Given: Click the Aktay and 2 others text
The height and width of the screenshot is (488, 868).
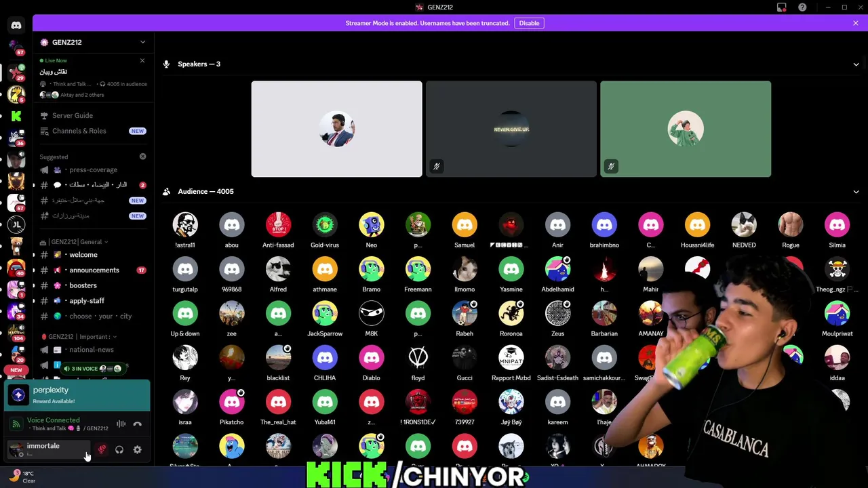Looking at the screenshot, I should [x=82, y=95].
